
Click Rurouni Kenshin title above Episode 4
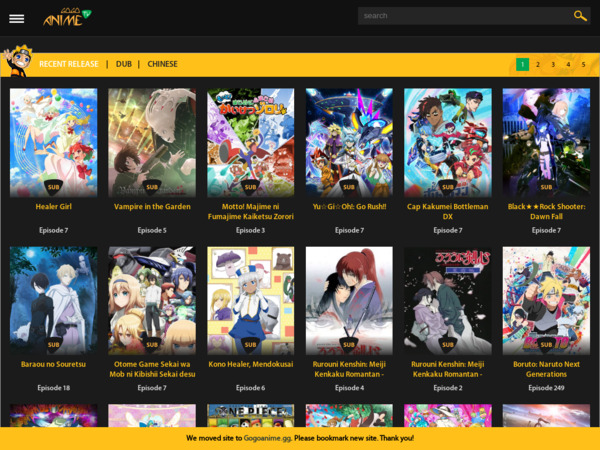[349, 369]
